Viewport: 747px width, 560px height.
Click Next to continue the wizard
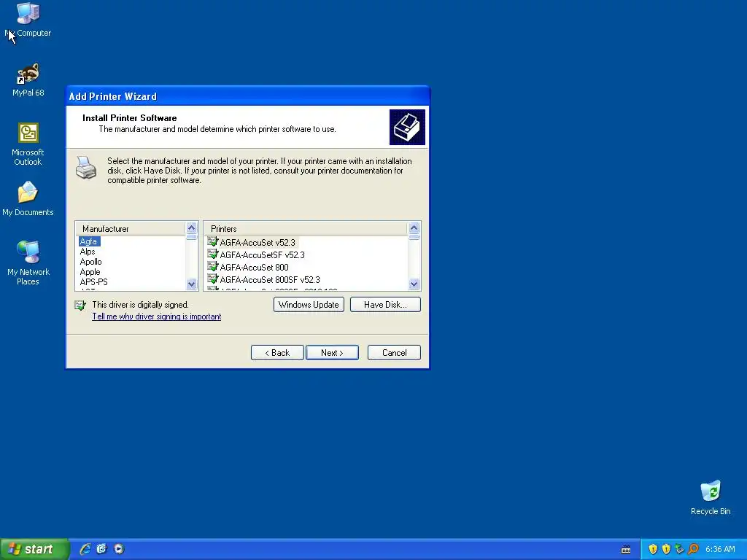tap(332, 353)
